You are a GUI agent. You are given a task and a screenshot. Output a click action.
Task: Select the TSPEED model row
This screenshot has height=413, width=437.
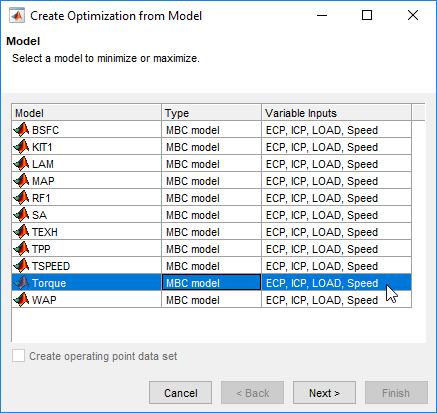click(x=211, y=266)
